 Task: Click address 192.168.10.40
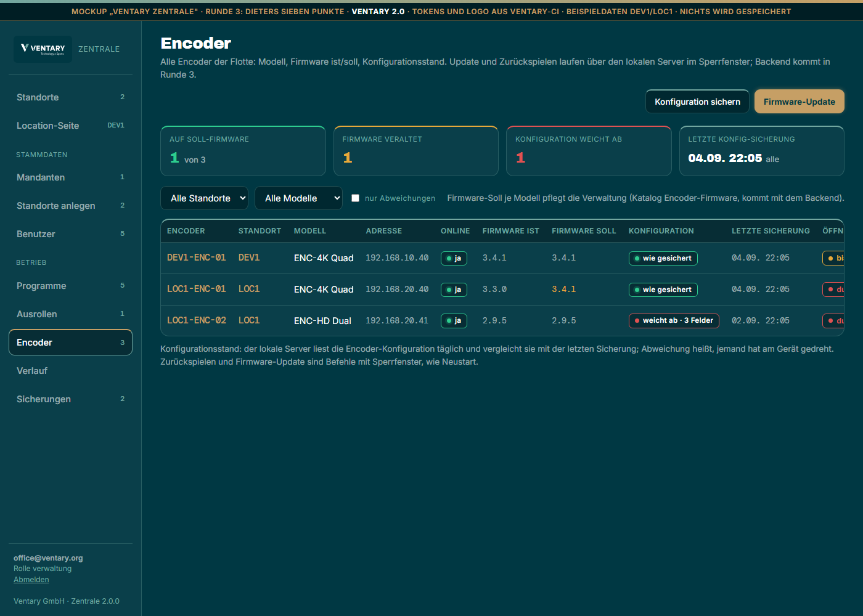pyautogui.click(x=397, y=257)
